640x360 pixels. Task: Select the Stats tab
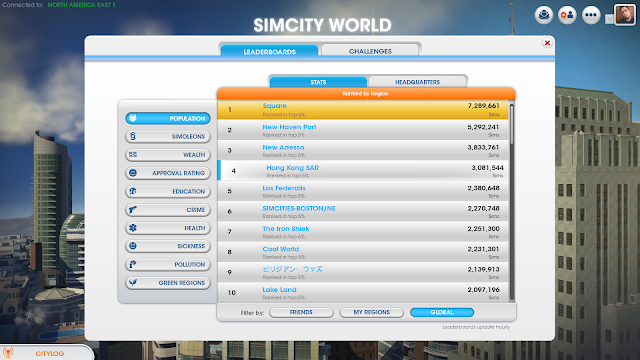pos(318,82)
